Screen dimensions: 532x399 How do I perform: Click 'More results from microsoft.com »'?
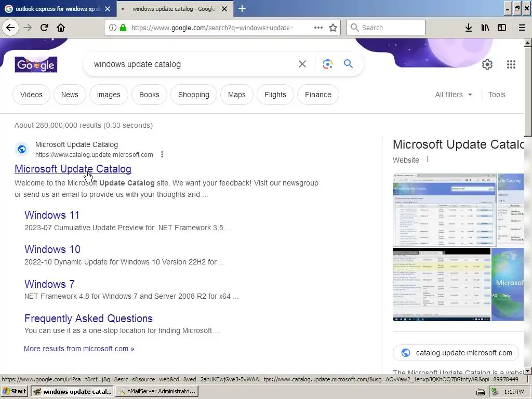pos(79,349)
